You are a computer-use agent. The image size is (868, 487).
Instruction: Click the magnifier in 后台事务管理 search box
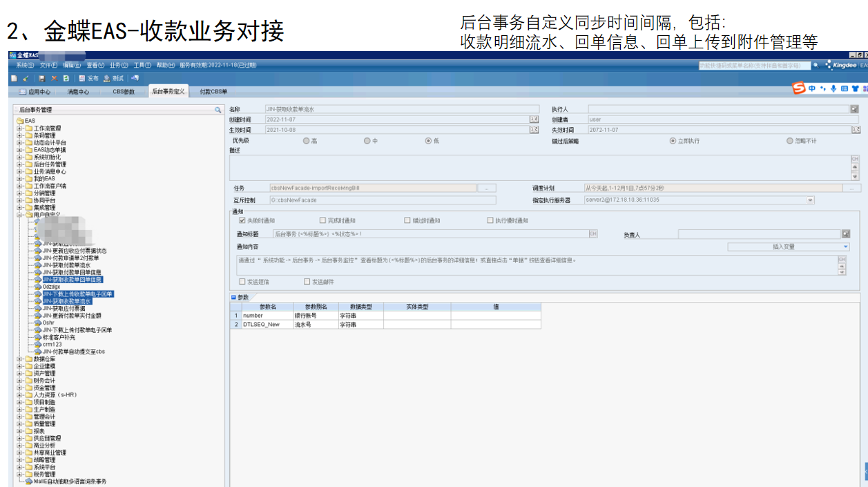218,109
